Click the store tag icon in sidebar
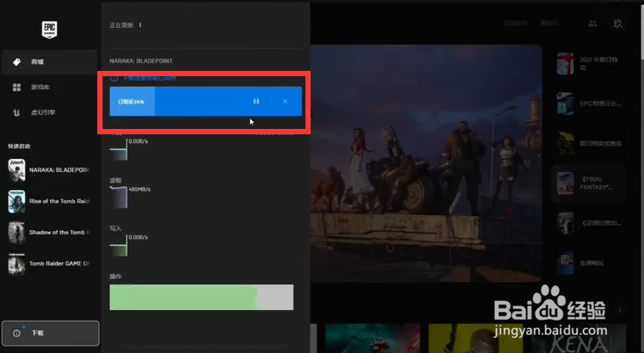644x353 pixels. coord(17,62)
